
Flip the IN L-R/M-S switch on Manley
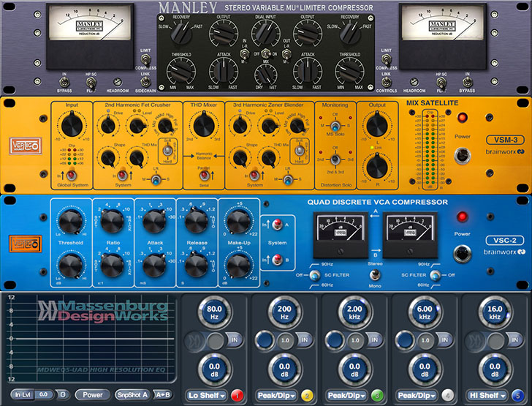click(x=243, y=53)
